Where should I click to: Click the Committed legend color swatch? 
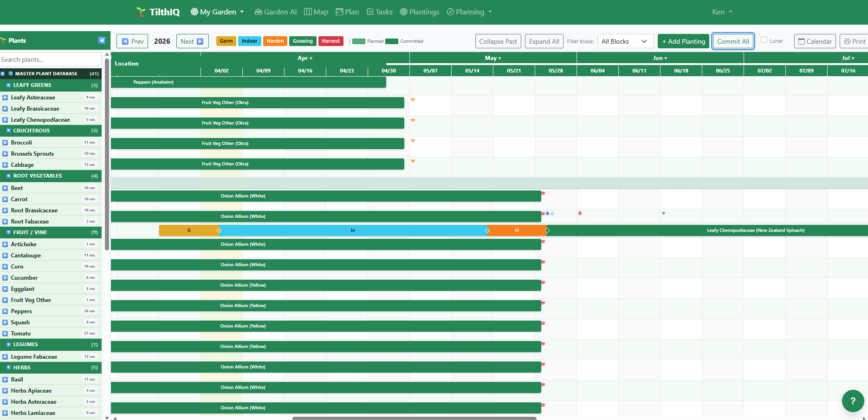click(x=392, y=41)
